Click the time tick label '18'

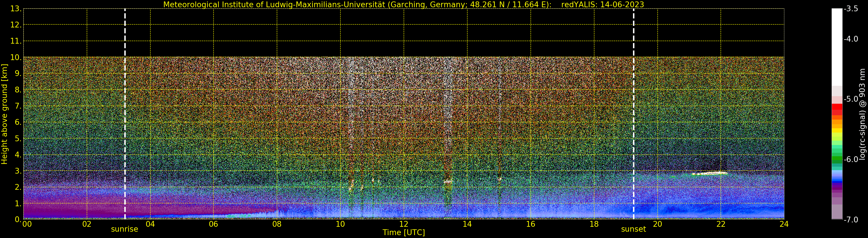[594, 224]
